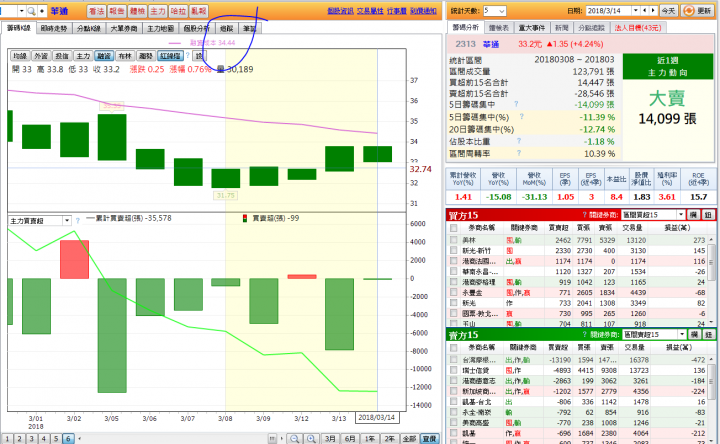
Task: Click second small button right of 區間買超15
Action: 709,214
